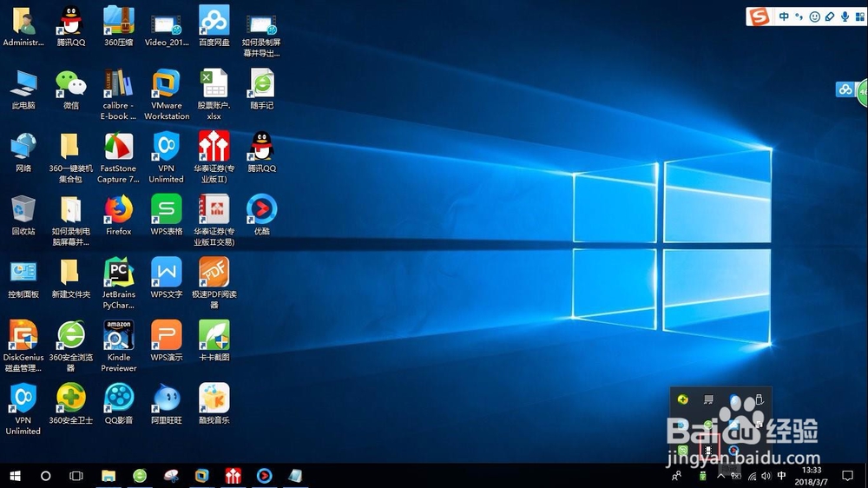Open Wi-Fi network tray icon
The width and height of the screenshot is (868, 488).
tap(752, 476)
